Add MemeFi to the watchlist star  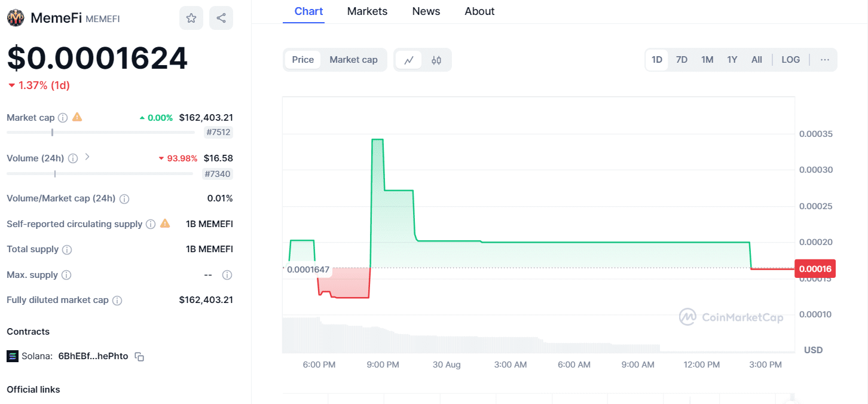coord(191,17)
